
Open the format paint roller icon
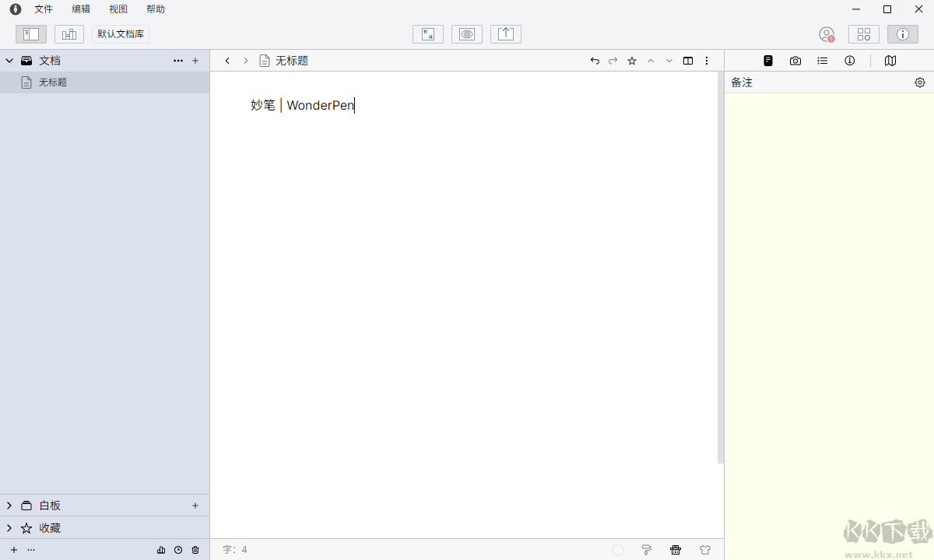tap(647, 550)
